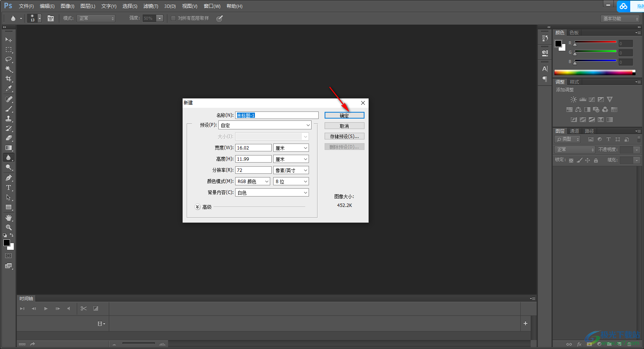Select the History Brush tool
This screenshot has width=644, height=349.
(x=9, y=128)
